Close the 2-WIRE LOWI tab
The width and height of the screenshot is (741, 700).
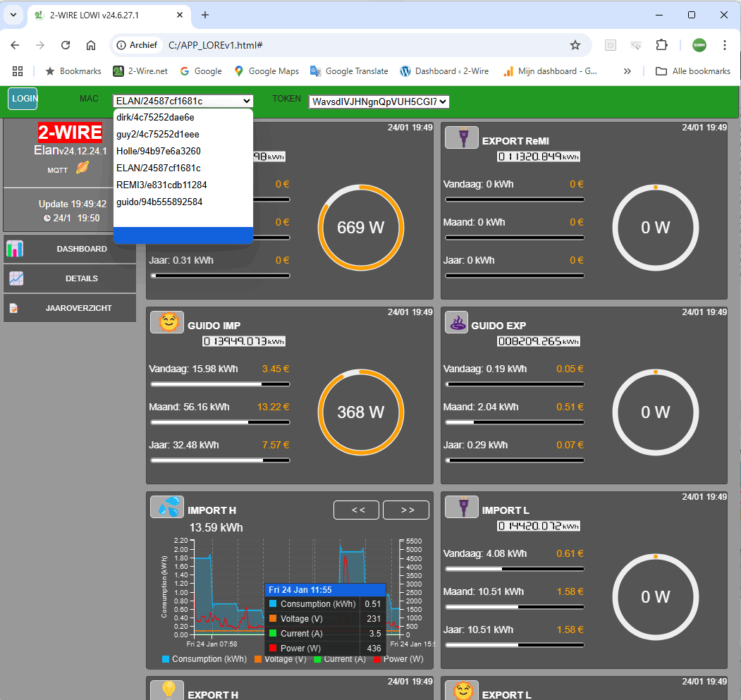180,15
